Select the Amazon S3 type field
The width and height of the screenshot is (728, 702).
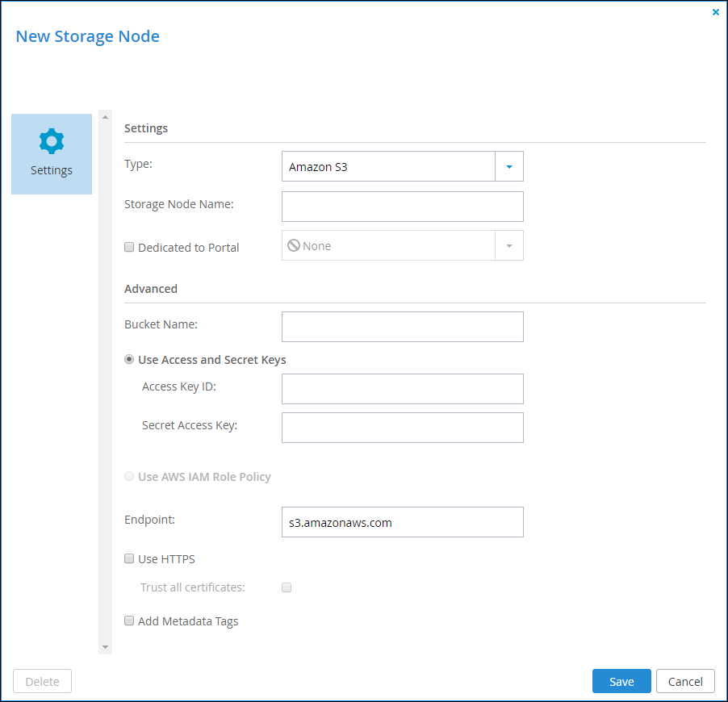(388, 166)
